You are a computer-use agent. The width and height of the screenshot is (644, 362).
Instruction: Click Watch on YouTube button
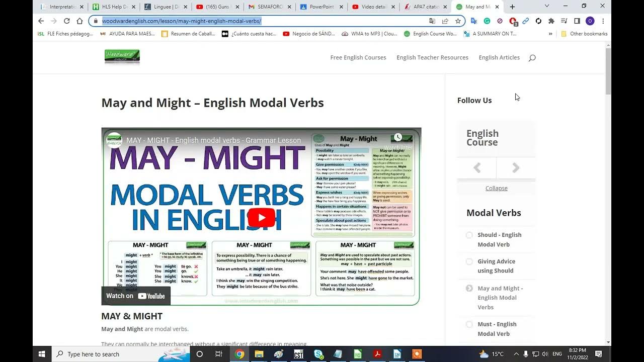(x=136, y=296)
